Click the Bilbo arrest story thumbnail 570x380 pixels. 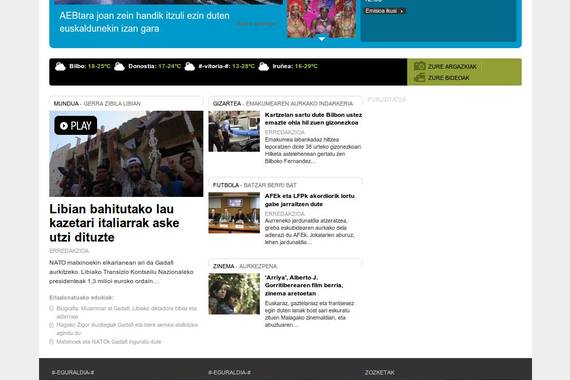[234, 131]
